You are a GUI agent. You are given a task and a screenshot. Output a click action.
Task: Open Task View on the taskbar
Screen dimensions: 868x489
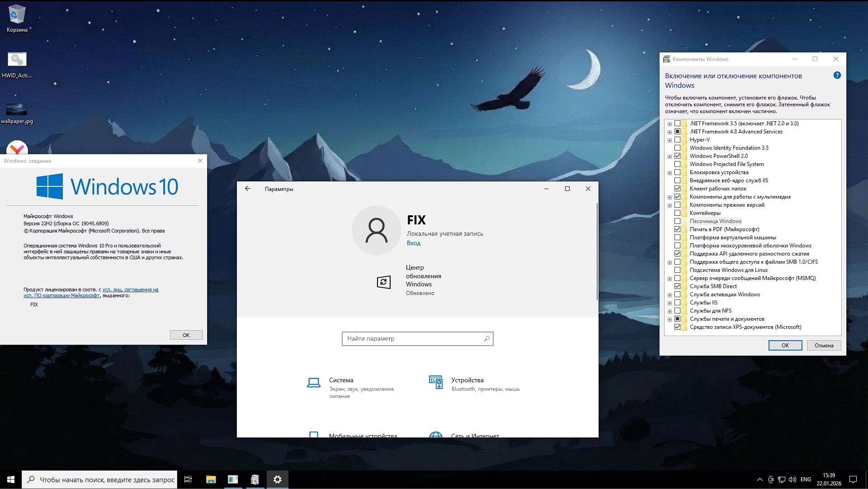(188, 480)
